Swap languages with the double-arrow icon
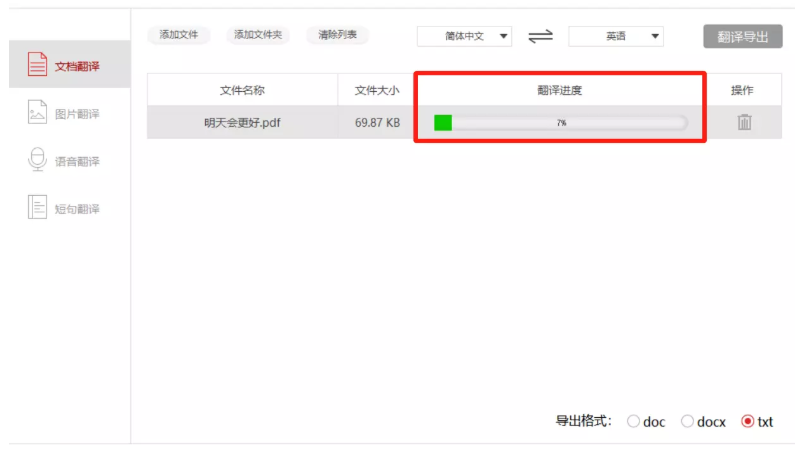 540,37
